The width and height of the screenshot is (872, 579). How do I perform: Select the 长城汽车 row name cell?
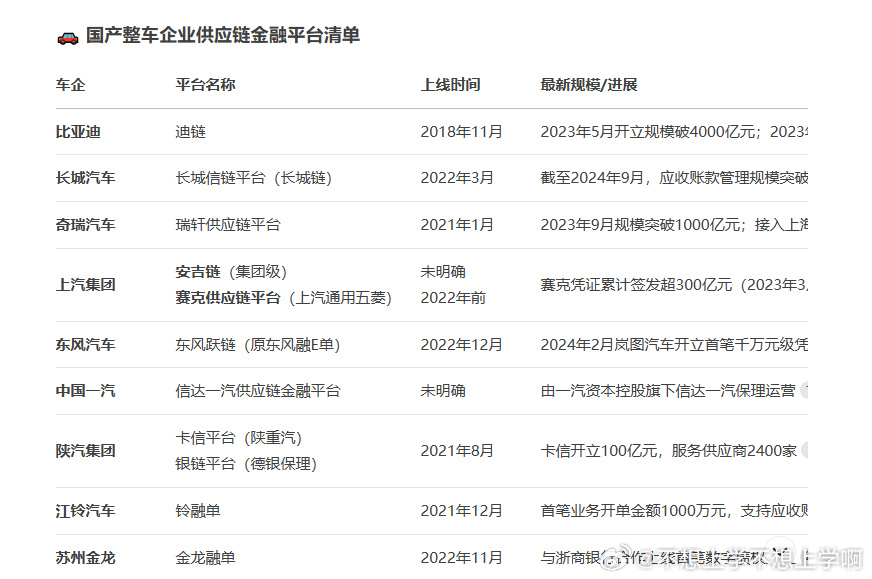86,178
